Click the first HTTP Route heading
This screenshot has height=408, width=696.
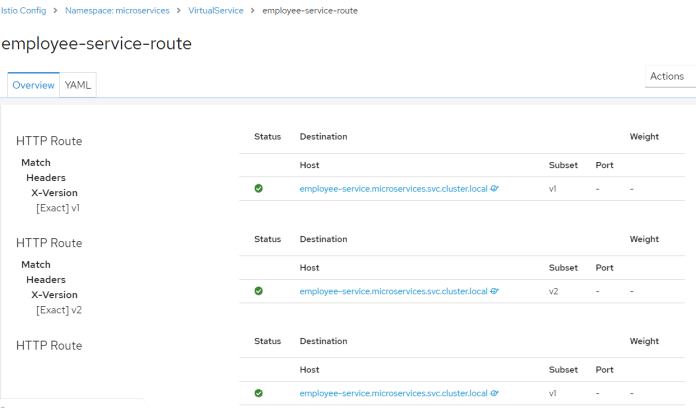coord(49,141)
